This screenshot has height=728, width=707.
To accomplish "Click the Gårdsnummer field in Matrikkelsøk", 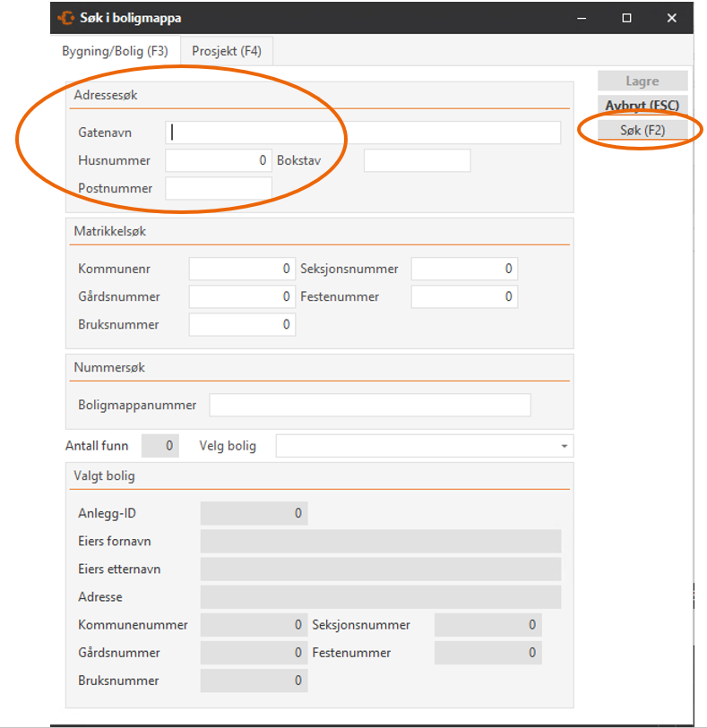I will pyautogui.click(x=242, y=296).
